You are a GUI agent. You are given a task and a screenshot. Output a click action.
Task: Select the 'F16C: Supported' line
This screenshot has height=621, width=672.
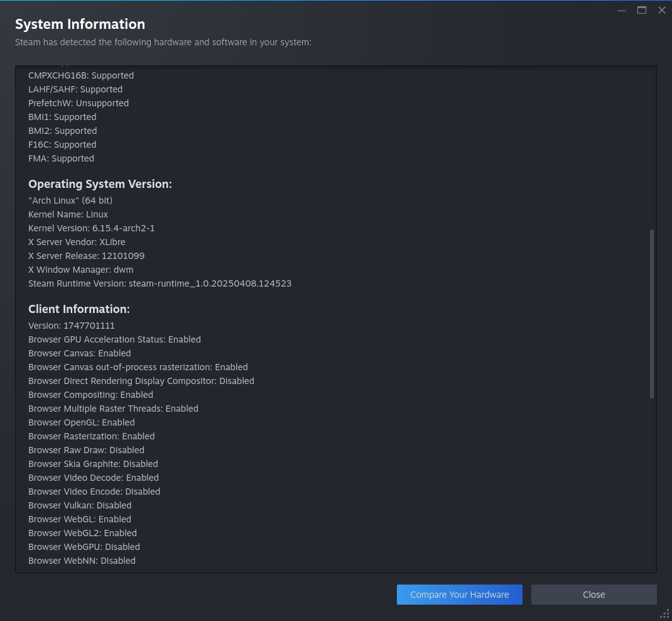pos(62,145)
